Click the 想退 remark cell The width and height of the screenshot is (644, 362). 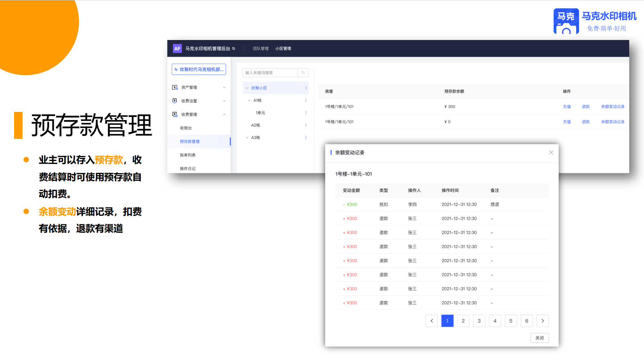(495, 205)
